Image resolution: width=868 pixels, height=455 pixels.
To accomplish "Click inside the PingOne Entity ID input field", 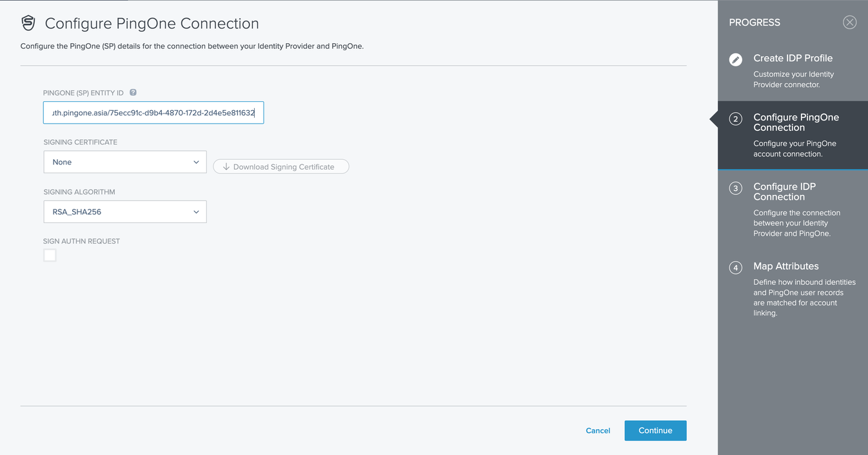I will 153,112.
